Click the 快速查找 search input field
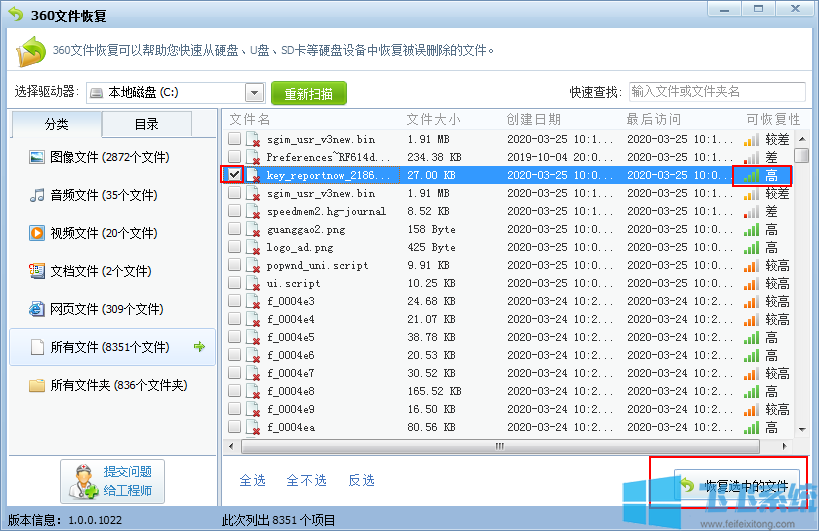 tap(717, 92)
